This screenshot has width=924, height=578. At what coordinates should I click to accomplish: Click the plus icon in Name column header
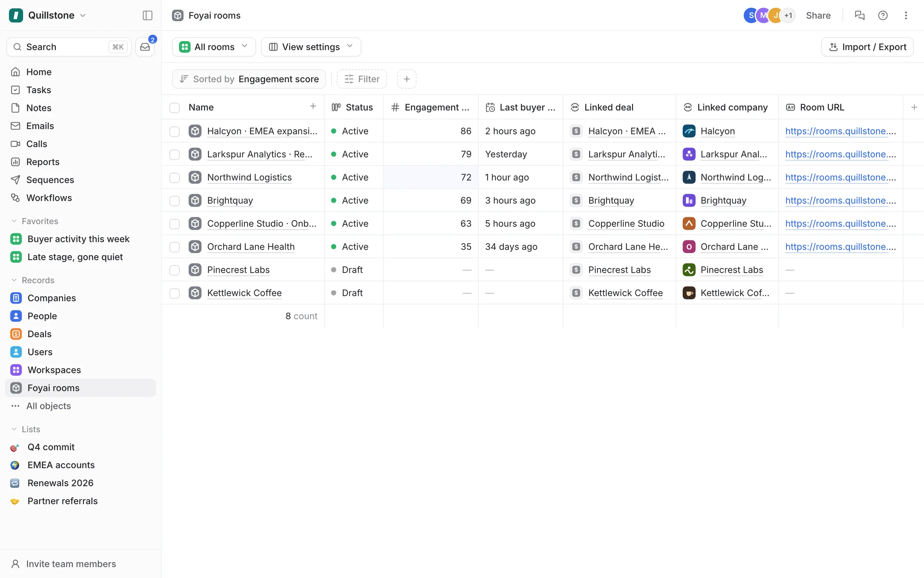pyautogui.click(x=313, y=106)
